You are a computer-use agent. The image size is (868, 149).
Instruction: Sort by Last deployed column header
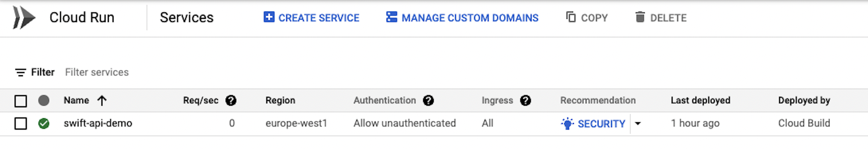700,100
